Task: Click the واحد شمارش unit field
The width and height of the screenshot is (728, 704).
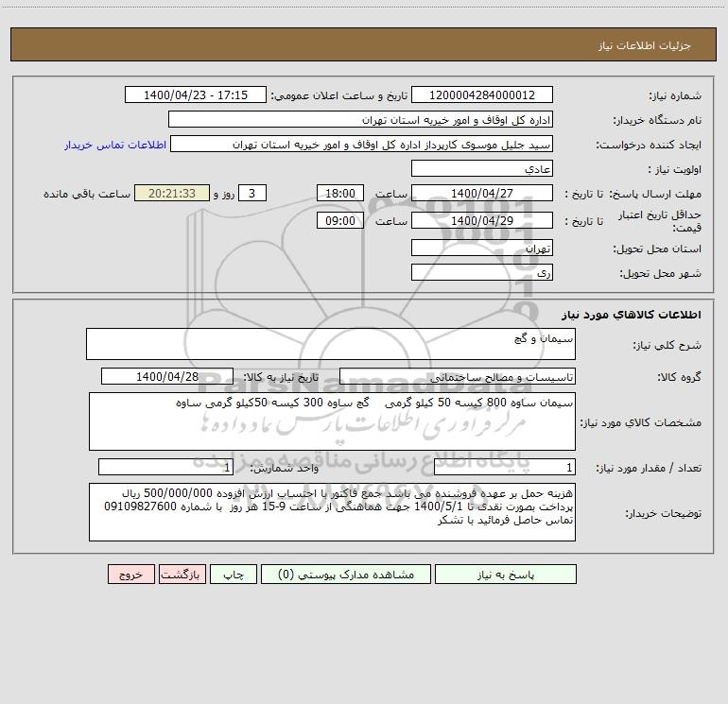Action: click(165, 468)
